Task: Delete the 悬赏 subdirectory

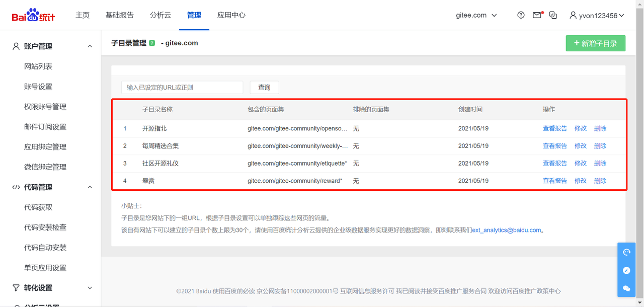Action: (600, 181)
